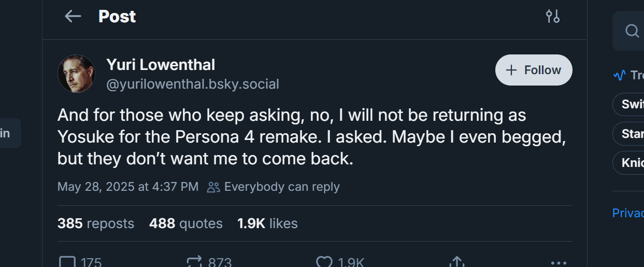Select the first trending topic pill
This screenshot has height=267, width=644.
click(x=632, y=104)
